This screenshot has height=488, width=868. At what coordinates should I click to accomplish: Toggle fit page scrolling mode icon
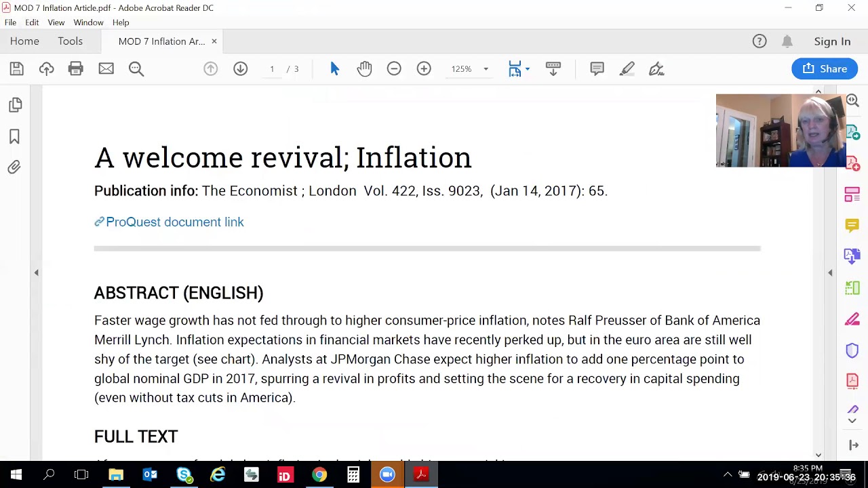[x=515, y=68]
